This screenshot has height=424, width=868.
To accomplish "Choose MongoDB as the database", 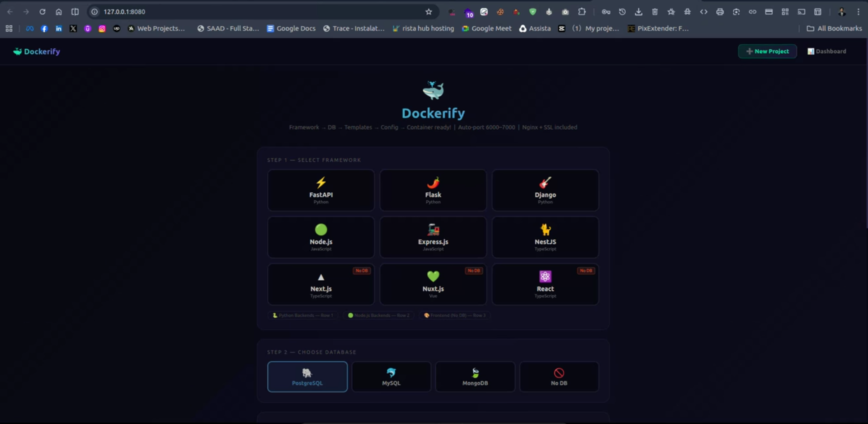I will (475, 377).
